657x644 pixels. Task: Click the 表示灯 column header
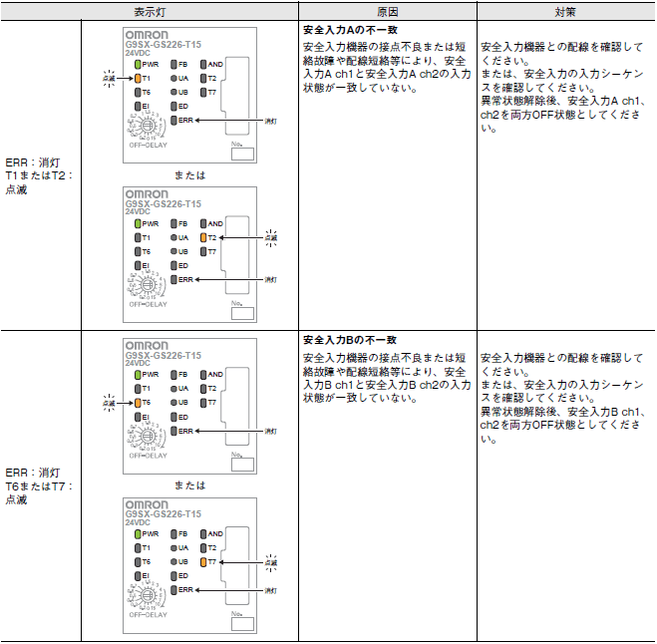point(153,11)
